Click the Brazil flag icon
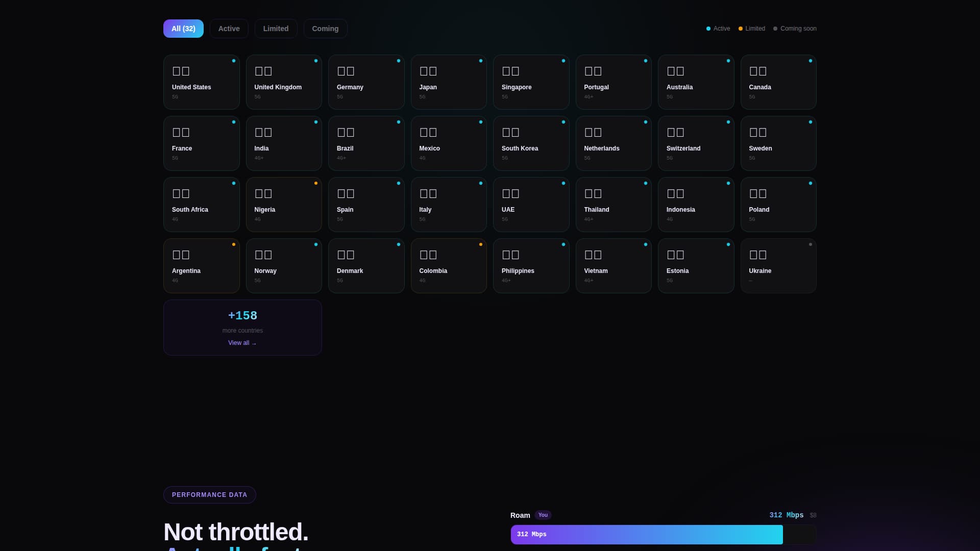Image resolution: width=980 pixels, height=551 pixels. coord(346,132)
